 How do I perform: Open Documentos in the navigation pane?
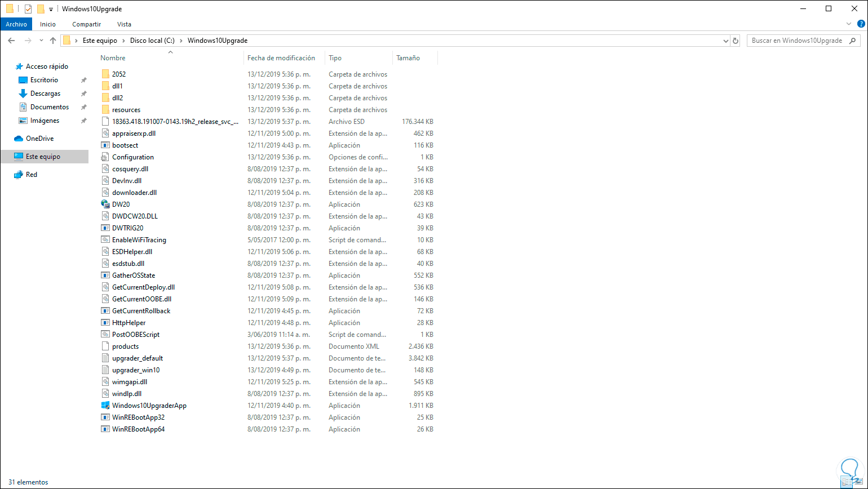[x=50, y=107]
